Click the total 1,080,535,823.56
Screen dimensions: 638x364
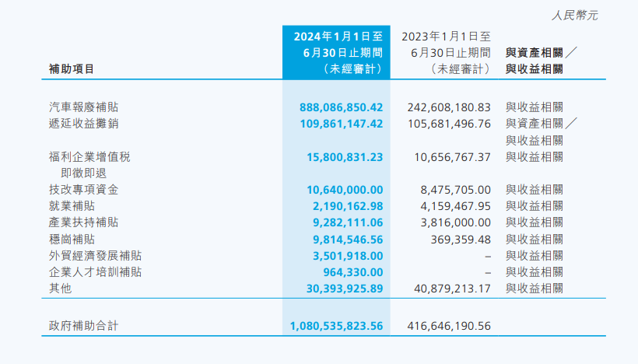(336, 326)
